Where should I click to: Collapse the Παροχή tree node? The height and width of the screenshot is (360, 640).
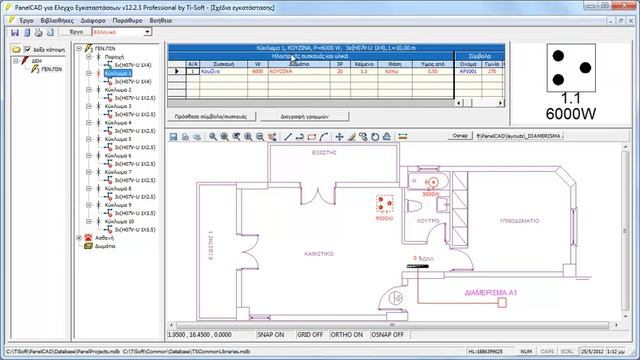click(89, 57)
